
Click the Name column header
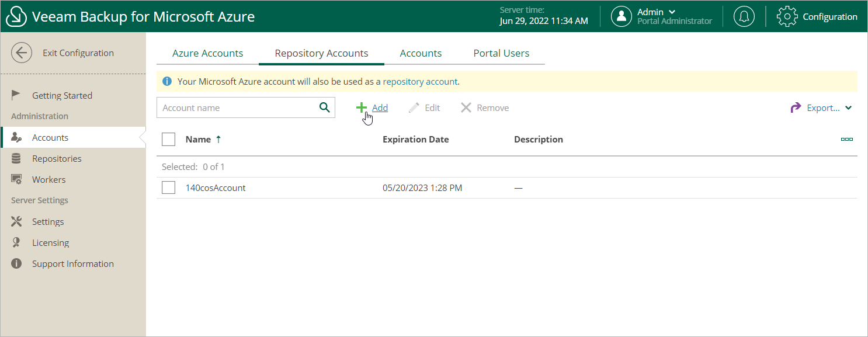[x=198, y=140]
